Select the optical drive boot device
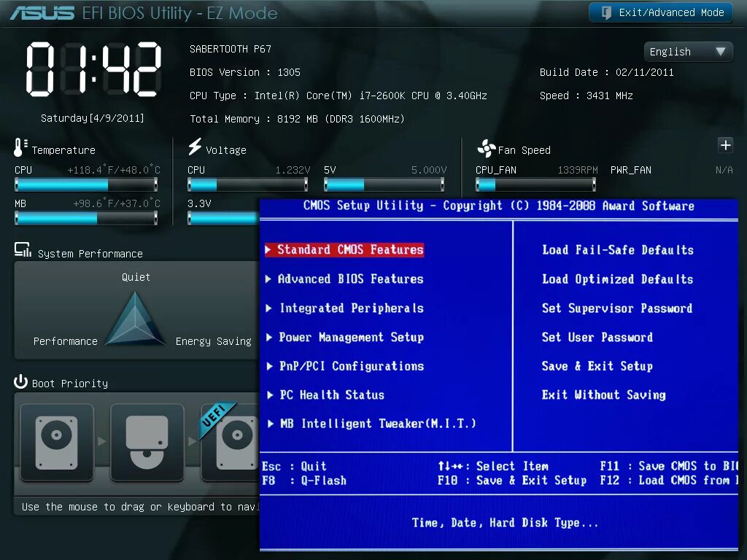 pyautogui.click(x=147, y=443)
